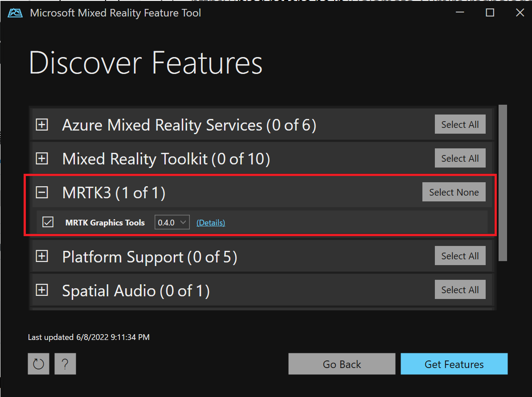Click the Get Features button

tap(454, 364)
